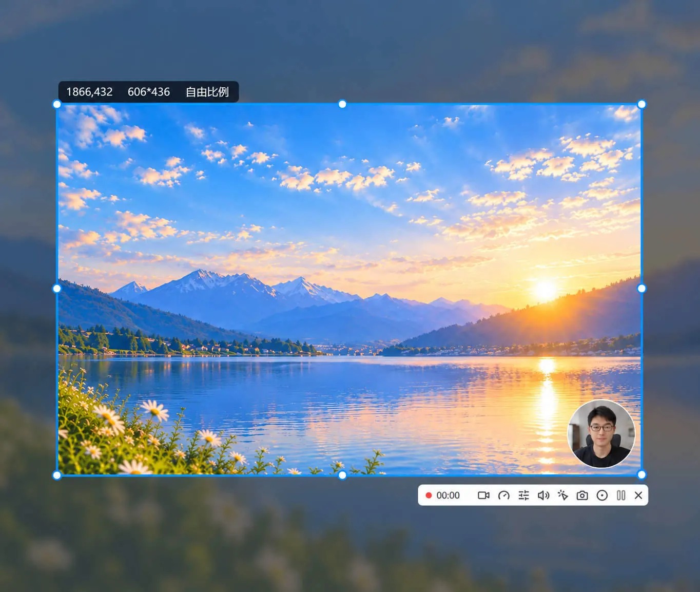Viewport: 700px width, 592px height.
Task: Click the red record dot
Action: click(429, 495)
